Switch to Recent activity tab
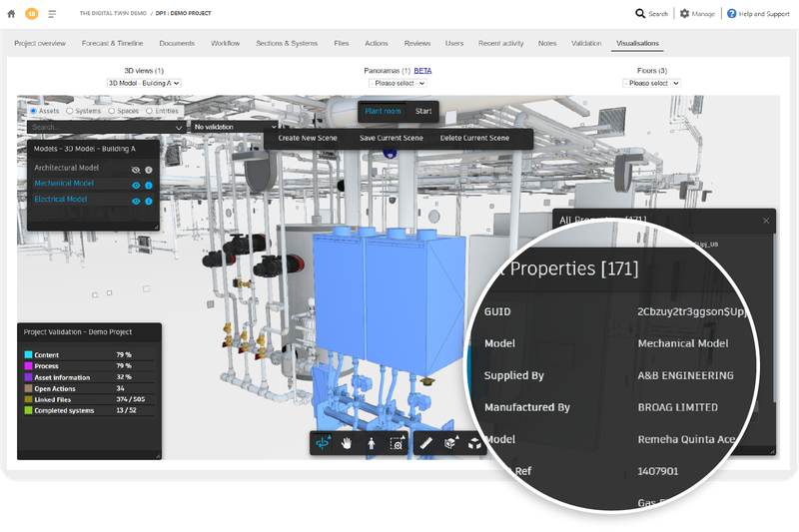Image resolution: width=799 pixels, height=532 pixels. coord(501,43)
